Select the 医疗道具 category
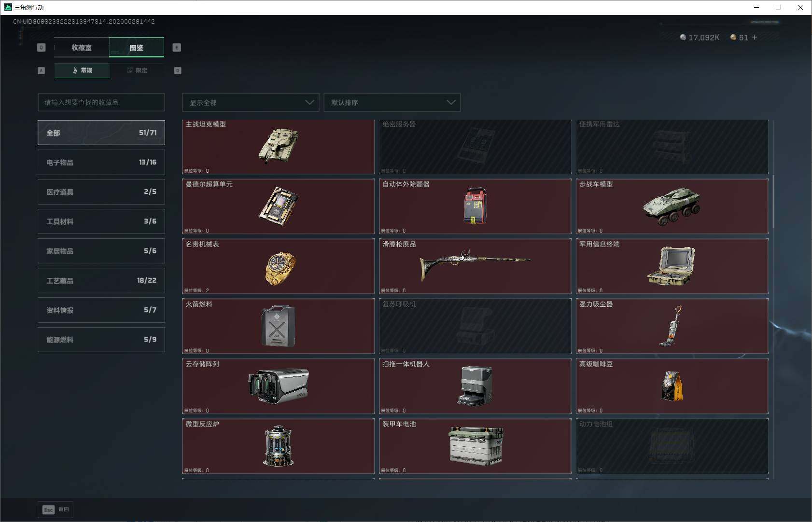This screenshot has width=812, height=522. (x=101, y=192)
